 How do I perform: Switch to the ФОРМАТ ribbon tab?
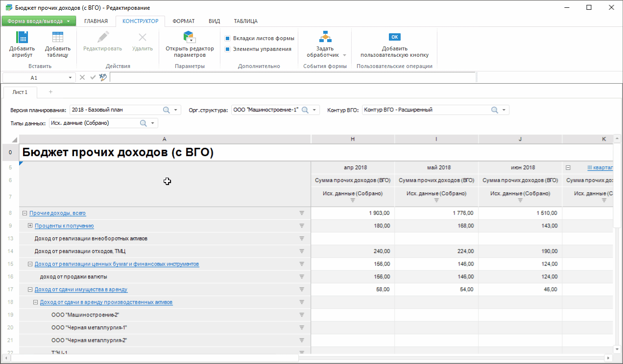point(184,21)
